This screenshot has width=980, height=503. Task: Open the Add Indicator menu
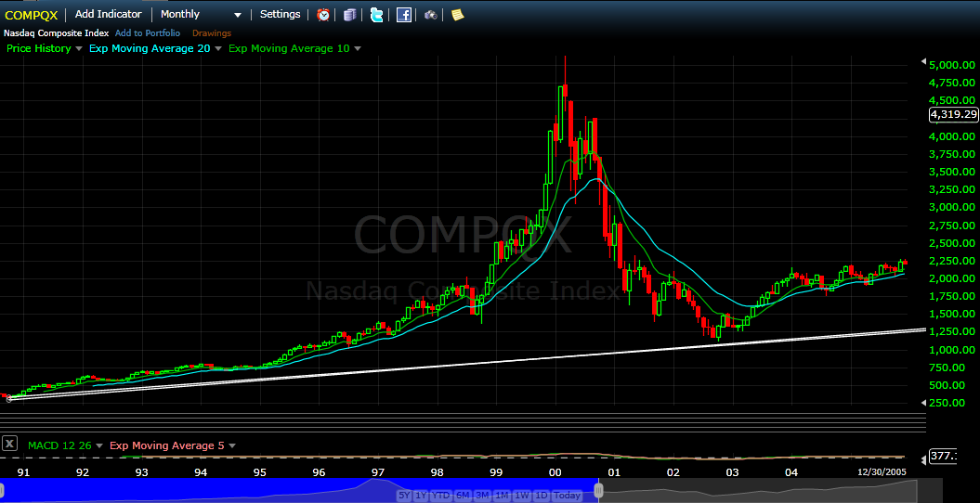coord(108,14)
